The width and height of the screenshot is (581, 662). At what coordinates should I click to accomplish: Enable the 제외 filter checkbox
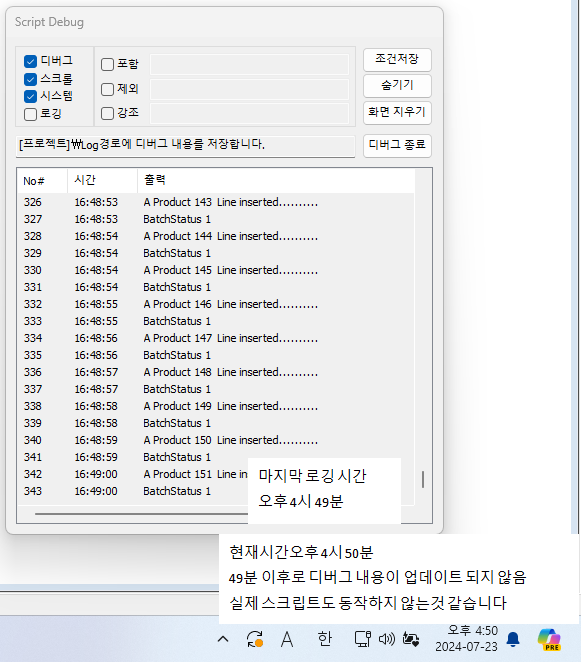[107, 89]
